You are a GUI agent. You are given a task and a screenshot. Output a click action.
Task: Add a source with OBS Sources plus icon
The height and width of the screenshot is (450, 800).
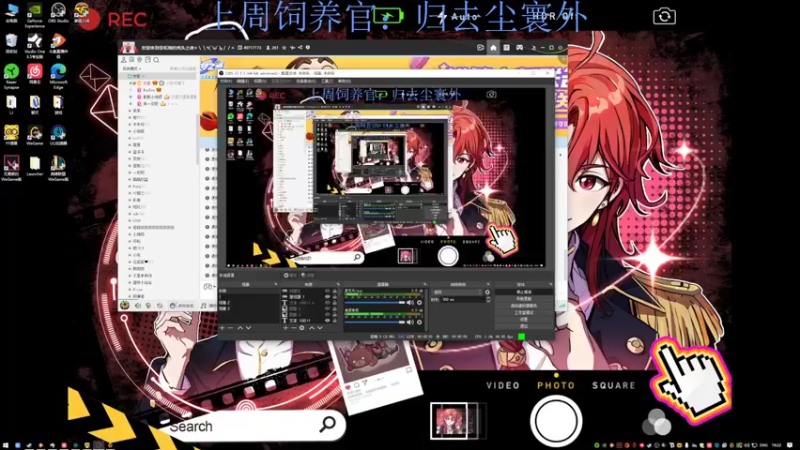pos(286,328)
